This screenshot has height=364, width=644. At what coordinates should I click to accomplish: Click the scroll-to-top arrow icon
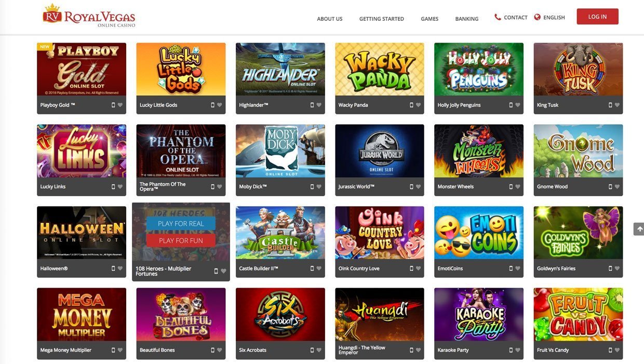point(639,229)
